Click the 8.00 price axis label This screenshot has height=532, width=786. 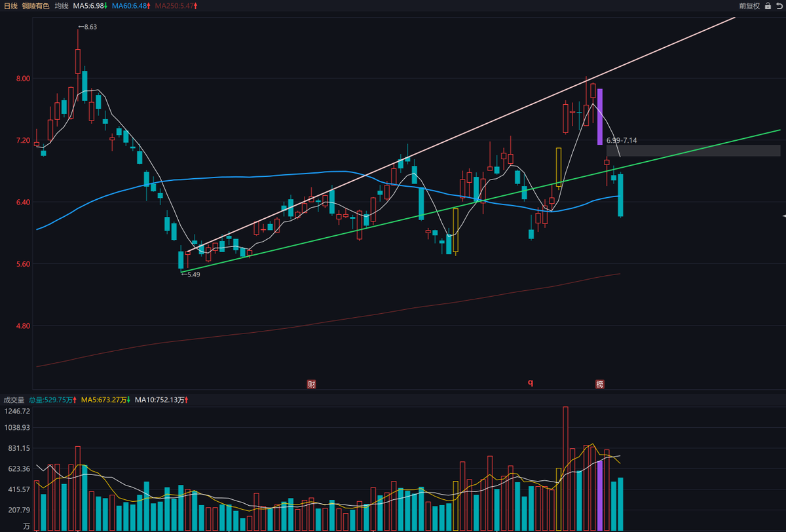[x=23, y=79]
